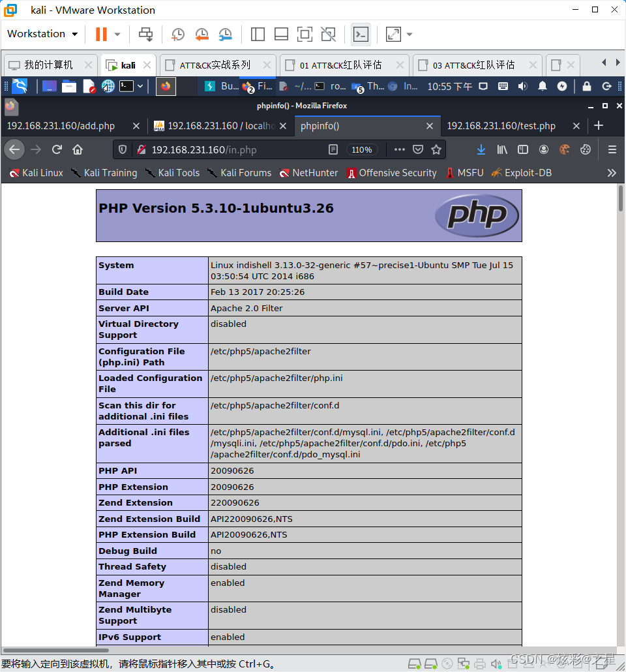Open VMware console view button
This screenshot has height=672, width=626.
(x=361, y=35)
